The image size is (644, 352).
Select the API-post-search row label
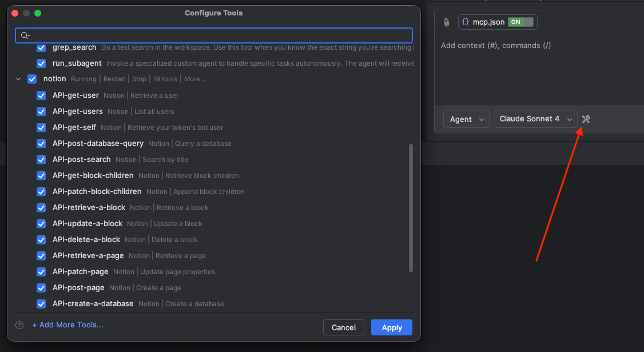click(x=81, y=160)
